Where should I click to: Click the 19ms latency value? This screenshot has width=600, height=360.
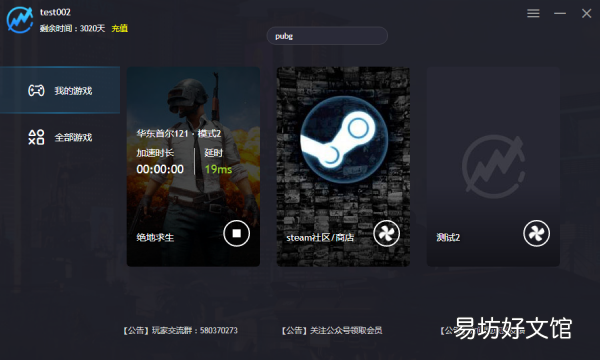218,169
